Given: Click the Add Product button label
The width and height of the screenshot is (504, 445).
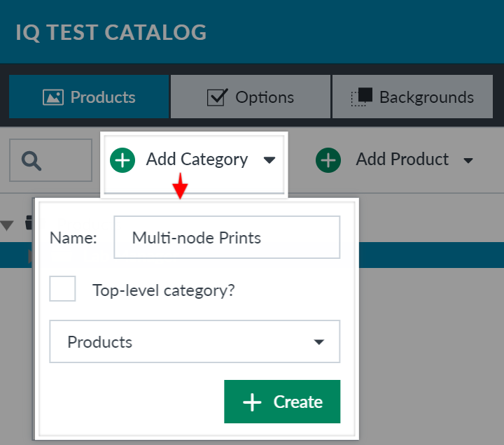Looking at the screenshot, I should (402, 160).
